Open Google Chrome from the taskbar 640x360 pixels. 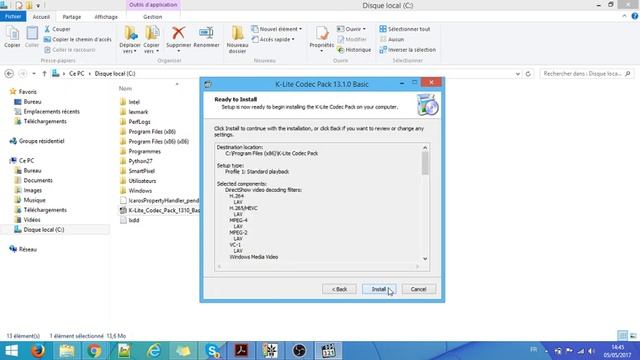[x=94, y=351]
